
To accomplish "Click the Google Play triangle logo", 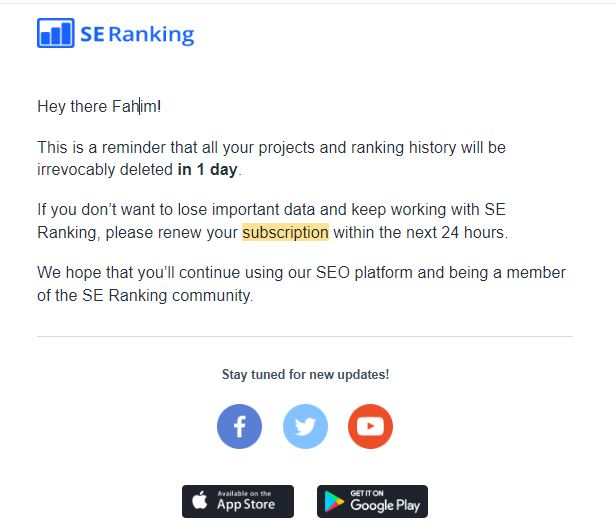I will (x=333, y=501).
